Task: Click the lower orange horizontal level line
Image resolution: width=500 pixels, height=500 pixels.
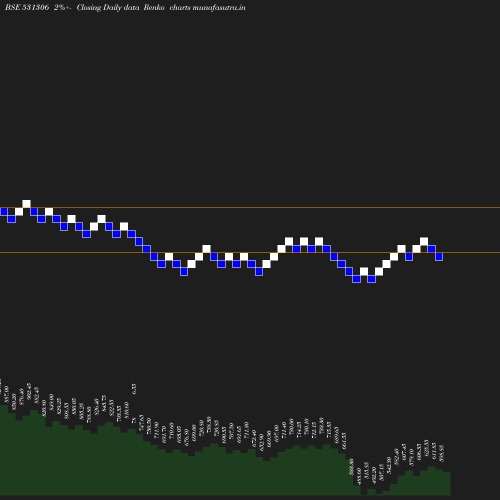Action: pos(250,253)
